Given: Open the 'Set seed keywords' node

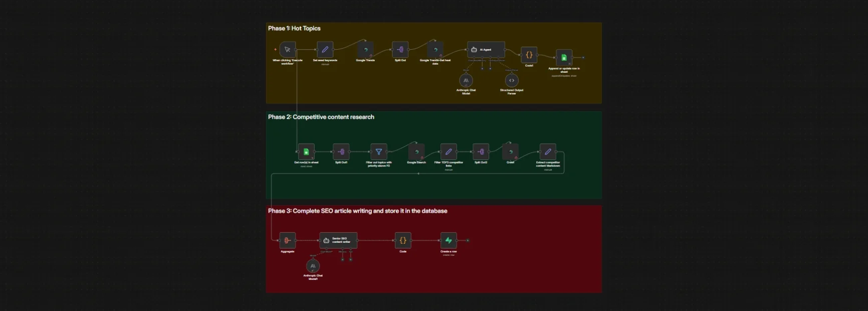Looking at the screenshot, I should pos(325,50).
